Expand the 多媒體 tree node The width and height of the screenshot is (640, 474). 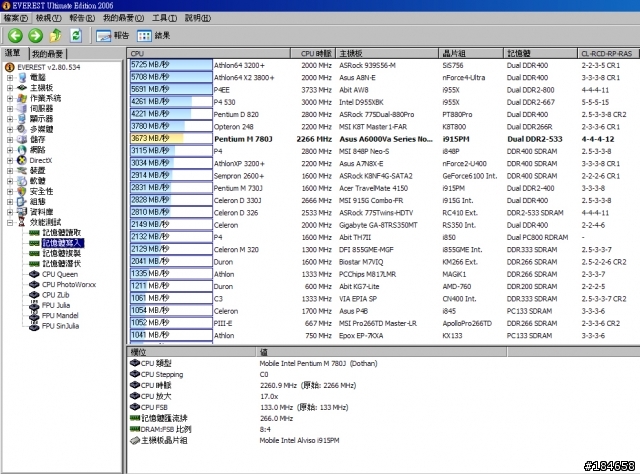pos(10,129)
